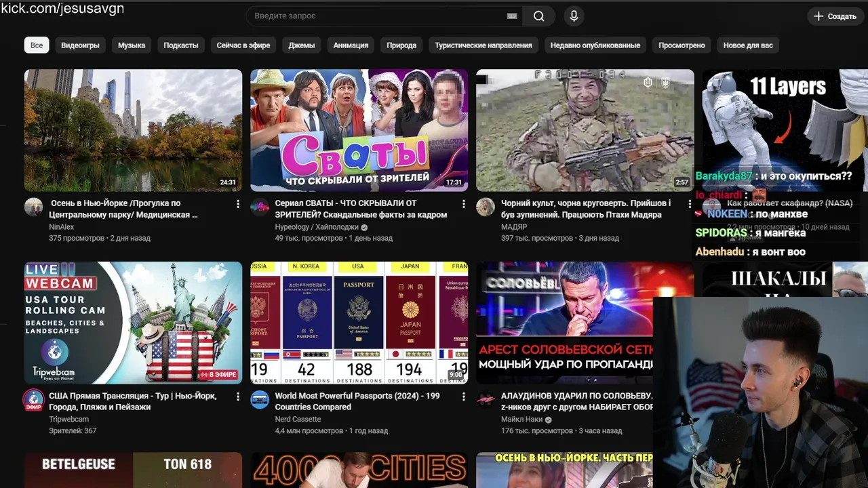The height and width of the screenshot is (488, 868).
Task: Open on-screen keyboard icon in search field
Action: [x=512, y=16]
